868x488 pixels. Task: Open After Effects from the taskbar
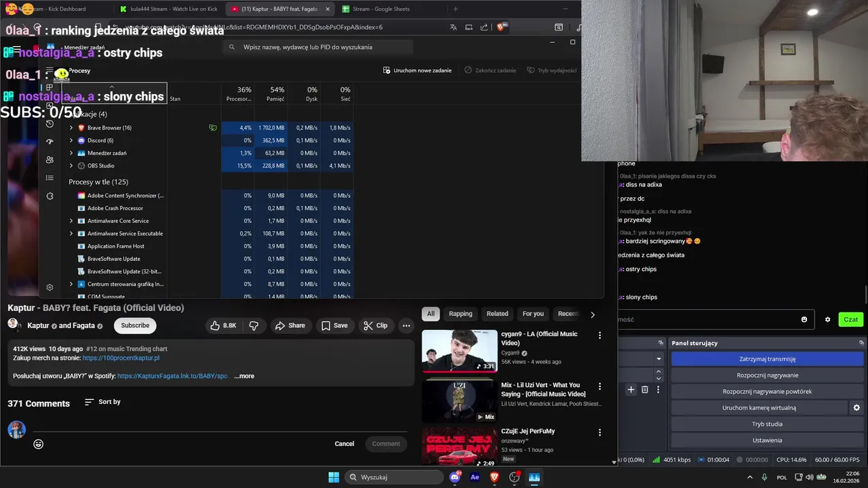(x=475, y=477)
